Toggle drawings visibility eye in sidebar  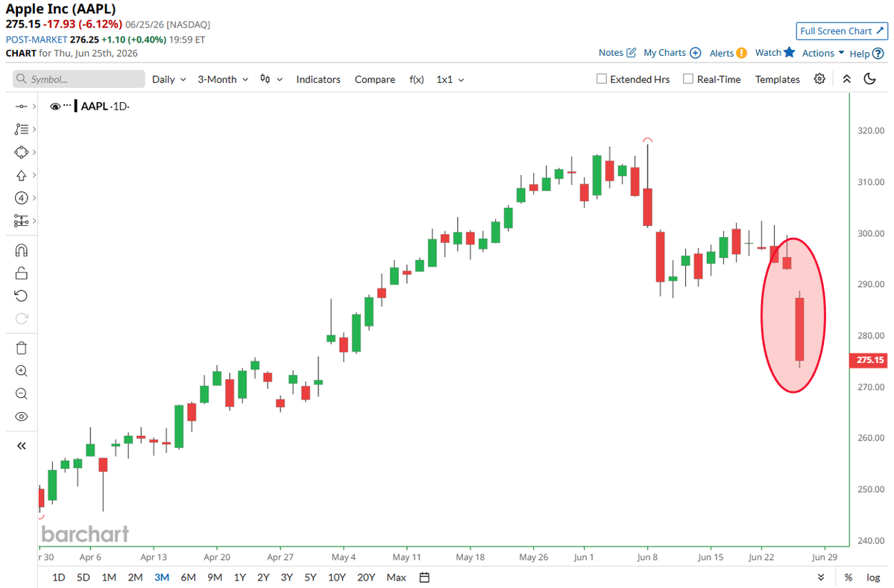pos(21,417)
